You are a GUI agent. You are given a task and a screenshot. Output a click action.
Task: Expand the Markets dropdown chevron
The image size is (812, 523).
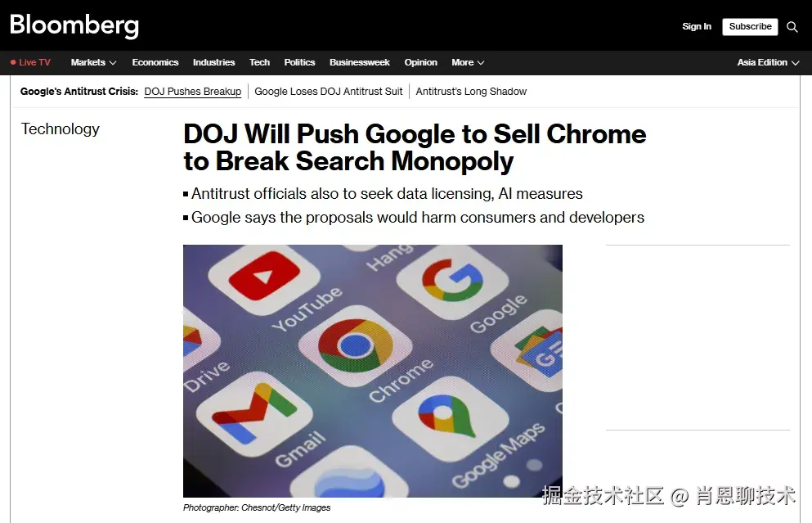tap(113, 63)
